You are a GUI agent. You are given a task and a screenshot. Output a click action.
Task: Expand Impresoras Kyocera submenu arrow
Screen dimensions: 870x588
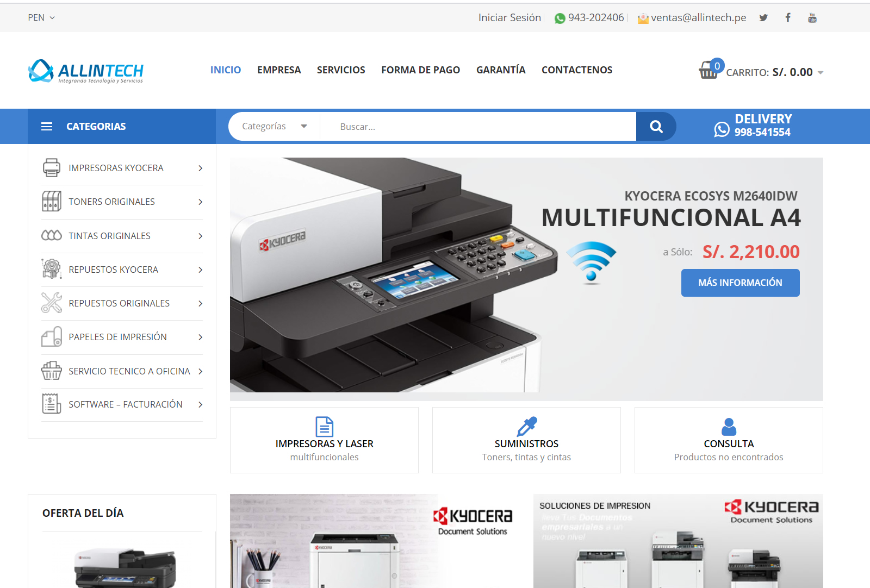point(201,168)
